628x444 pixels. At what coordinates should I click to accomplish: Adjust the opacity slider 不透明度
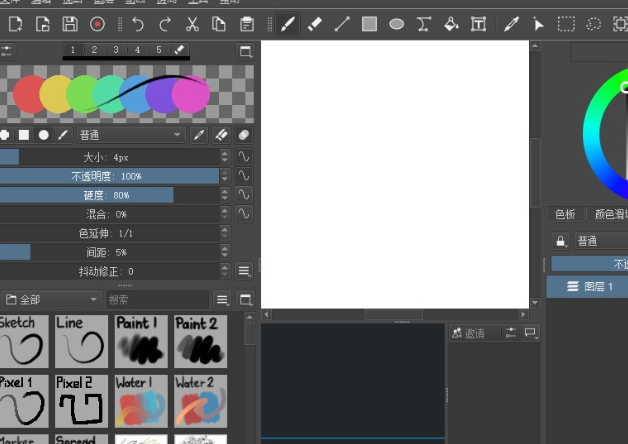tap(109, 176)
